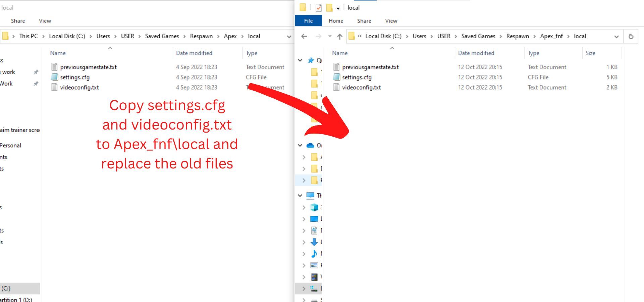Screen dimensions: 644x302
Task: Select the Pictures icon in navigation pane
Action: (x=314, y=265)
